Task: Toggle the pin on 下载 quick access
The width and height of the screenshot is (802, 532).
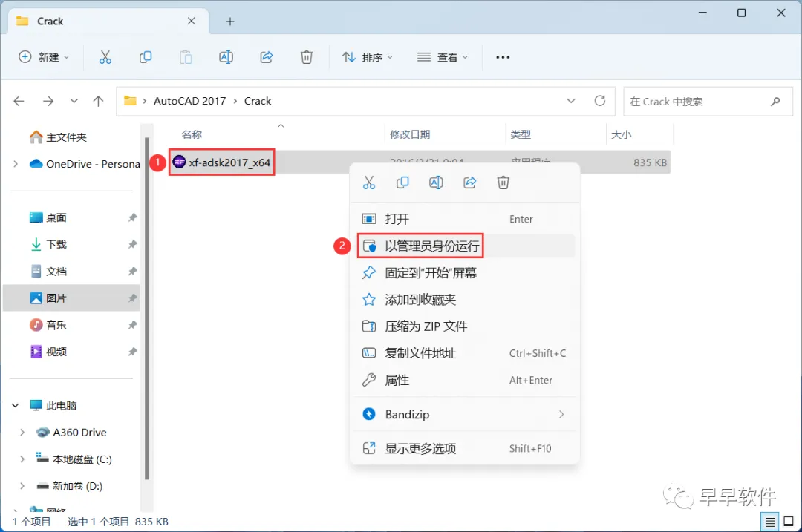Action: click(132, 244)
